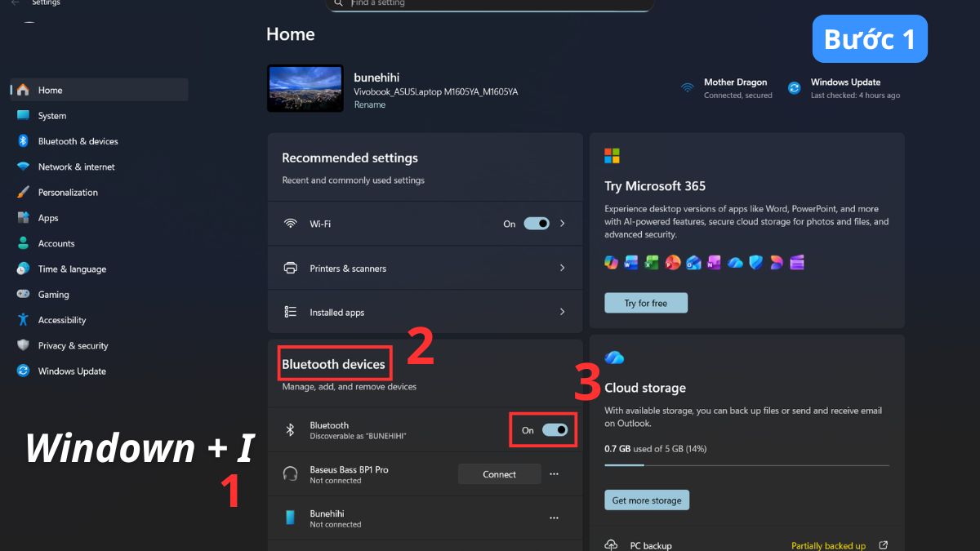
Task: Click the Bunehihi phone device icon
Action: pos(290,518)
